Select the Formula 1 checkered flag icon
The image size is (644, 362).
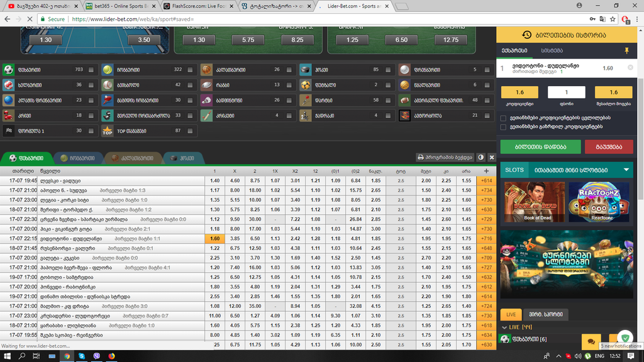pyautogui.click(x=8, y=131)
